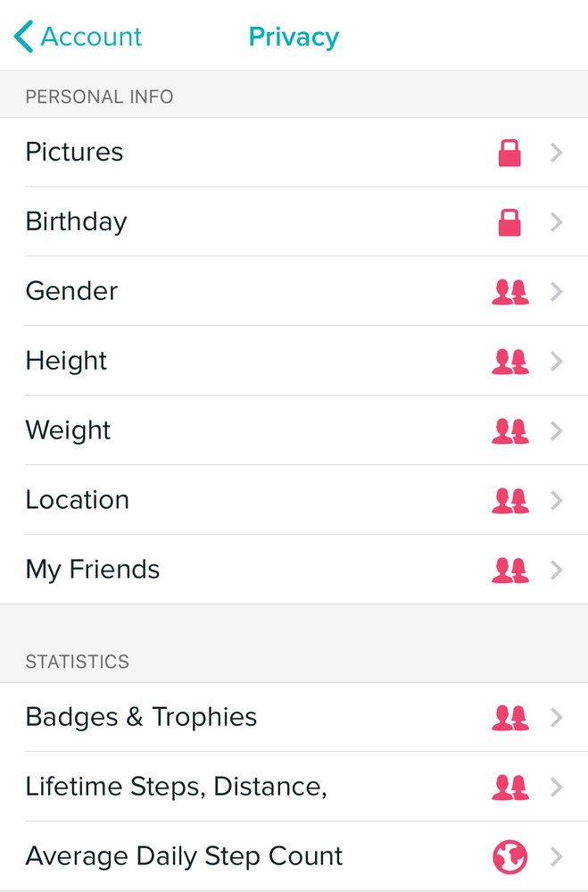Tap the friends icon next to Weight

tap(509, 431)
